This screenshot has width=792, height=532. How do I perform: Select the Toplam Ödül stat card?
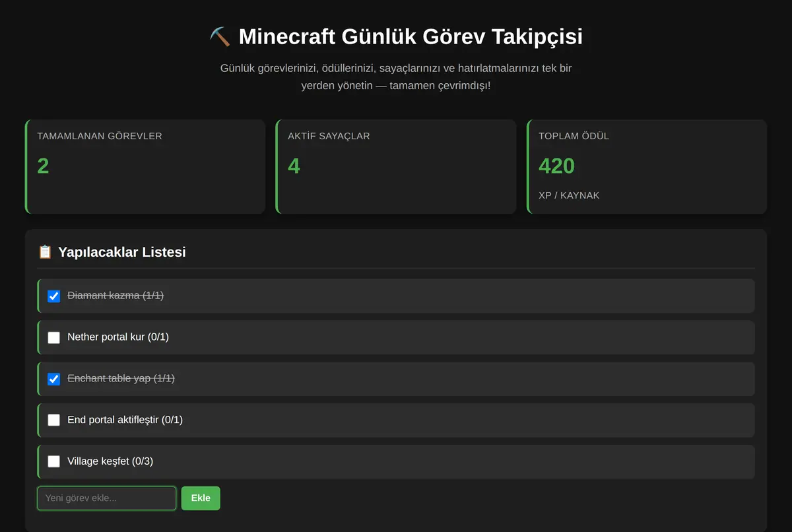[647, 166]
